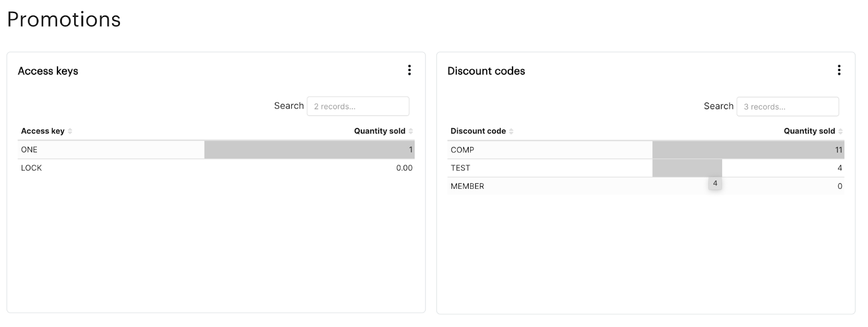Sort Access keys by Quantity sold icon

[x=411, y=131]
